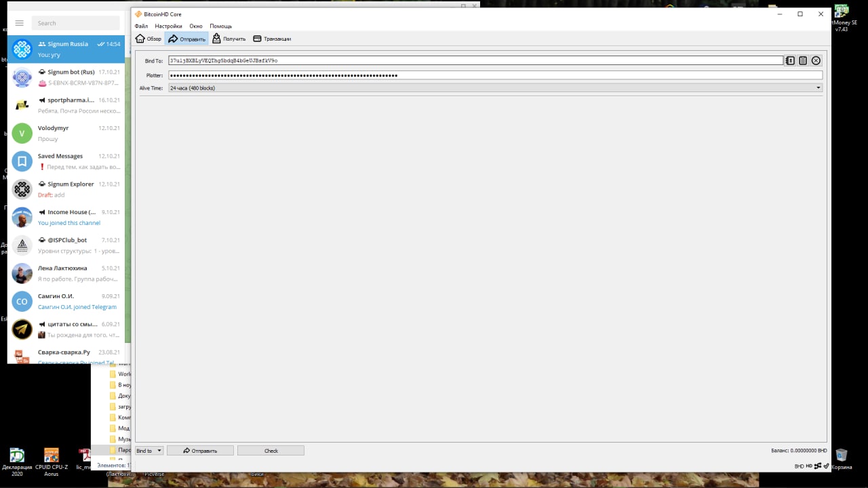Open the address book icon beside Bind To
Viewport: 868px width, 488px height.
pos(790,60)
